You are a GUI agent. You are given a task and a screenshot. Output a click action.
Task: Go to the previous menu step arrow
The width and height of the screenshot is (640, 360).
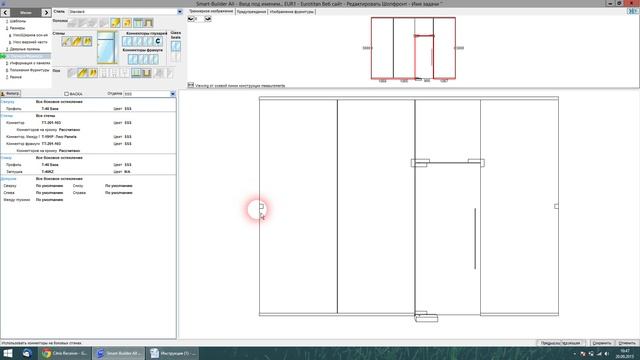[x=5, y=13]
